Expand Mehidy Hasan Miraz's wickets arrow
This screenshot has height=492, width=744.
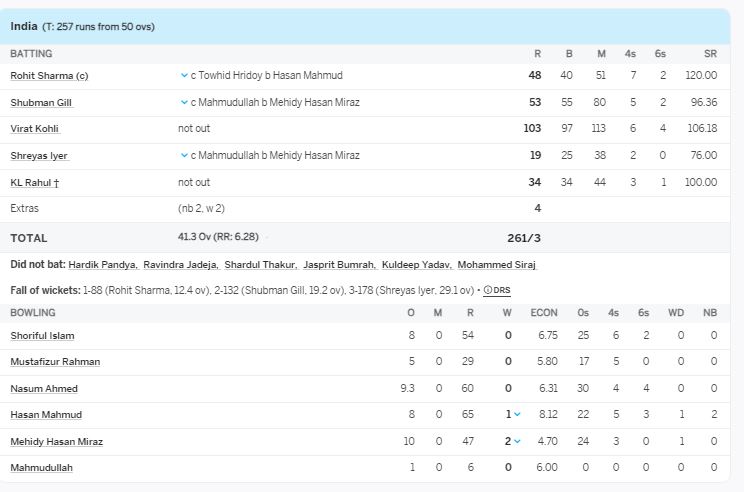517,441
